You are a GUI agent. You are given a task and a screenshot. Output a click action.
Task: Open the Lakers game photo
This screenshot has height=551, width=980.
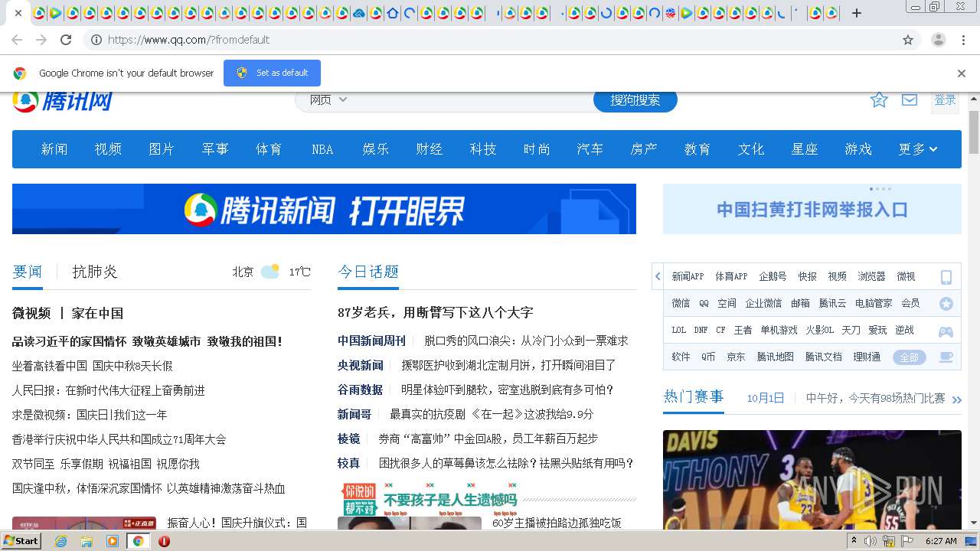click(812, 479)
